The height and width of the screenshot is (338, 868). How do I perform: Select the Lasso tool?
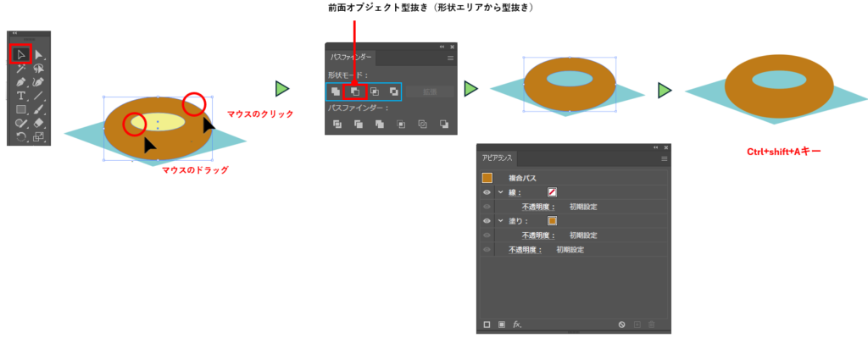point(39,69)
